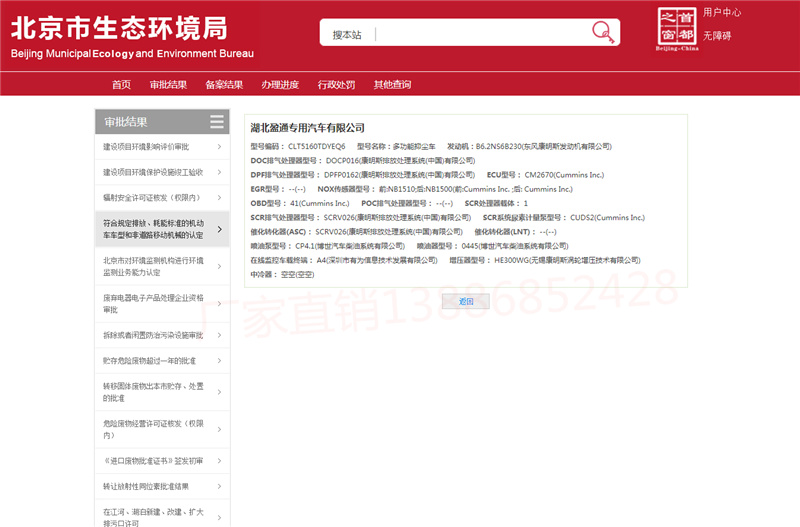Click the 无障碍 accessibility link
The width and height of the screenshot is (800, 527).
tap(717, 35)
